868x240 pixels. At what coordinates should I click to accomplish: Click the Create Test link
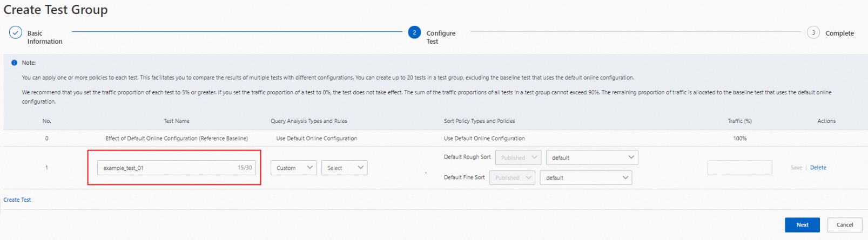(x=17, y=200)
